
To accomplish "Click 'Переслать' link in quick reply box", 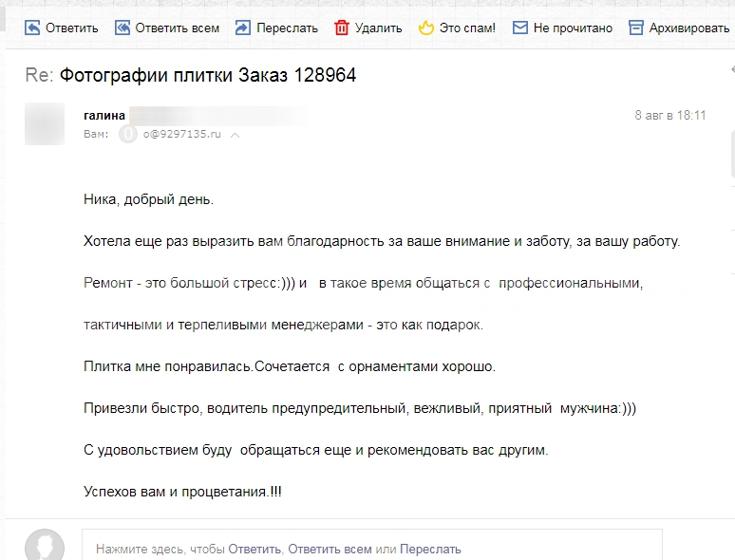I will click(x=430, y=549).
